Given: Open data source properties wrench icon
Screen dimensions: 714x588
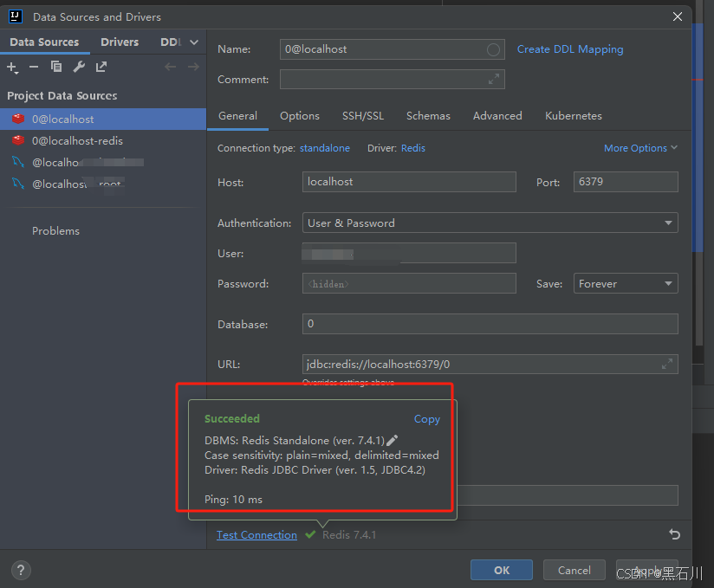Looking at the screenshot, I should click(x=77, y=67).
